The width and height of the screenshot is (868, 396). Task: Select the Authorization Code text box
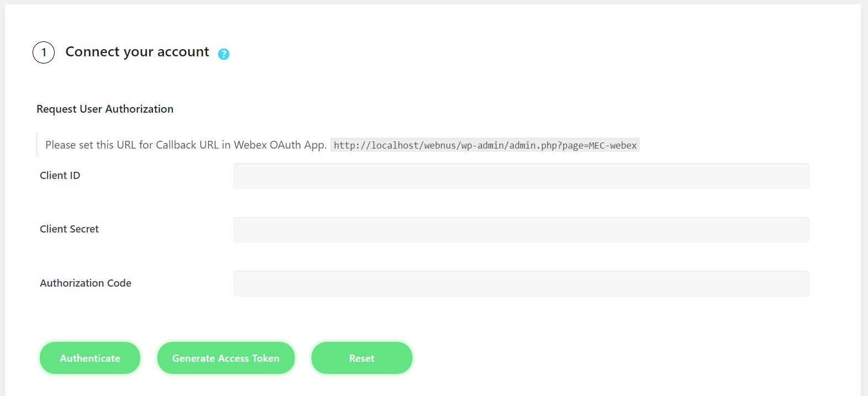pyautogui.click(x=521, y=284)
